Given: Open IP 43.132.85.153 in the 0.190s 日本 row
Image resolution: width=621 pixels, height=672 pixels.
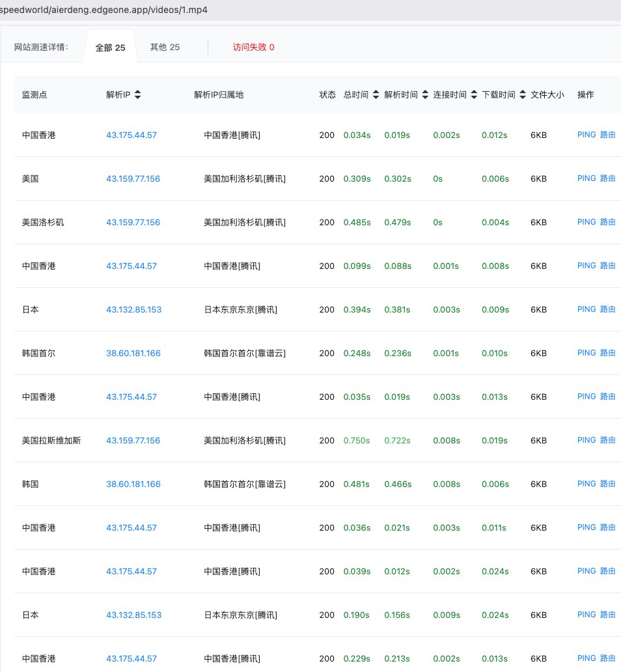Looking at the screenshot, I should click(133, 615).
